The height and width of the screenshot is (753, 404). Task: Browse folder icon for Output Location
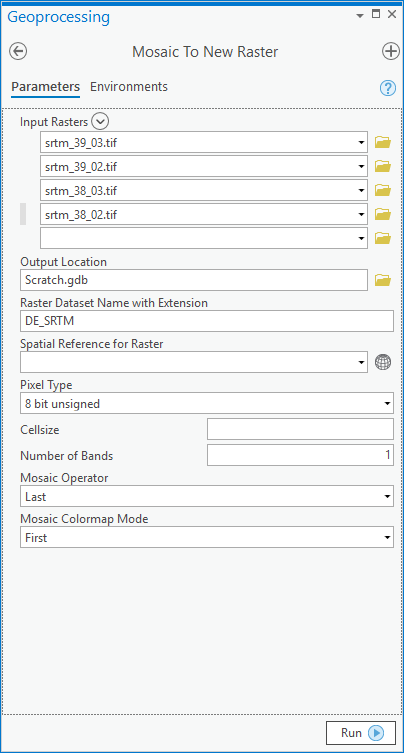(x=383, y=280)
